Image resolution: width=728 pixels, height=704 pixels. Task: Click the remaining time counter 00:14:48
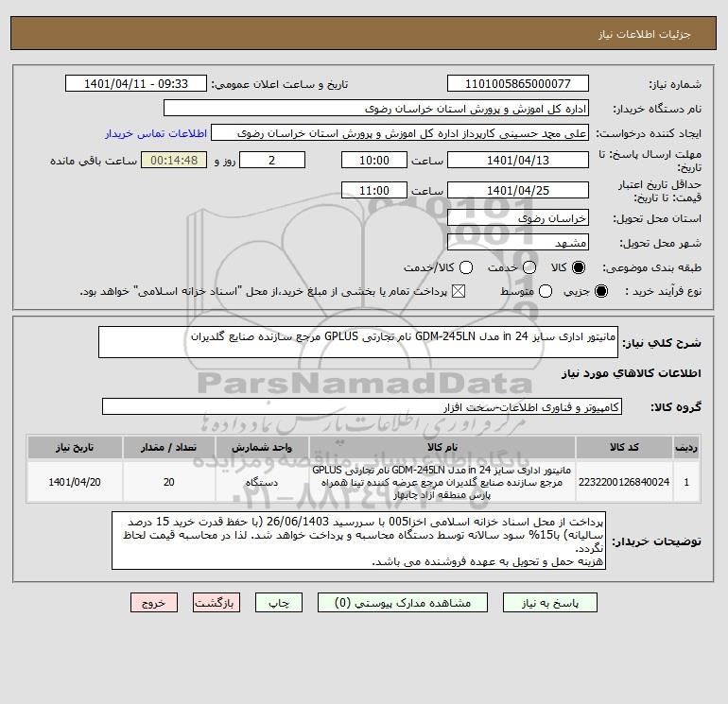(x=174, y=160)
